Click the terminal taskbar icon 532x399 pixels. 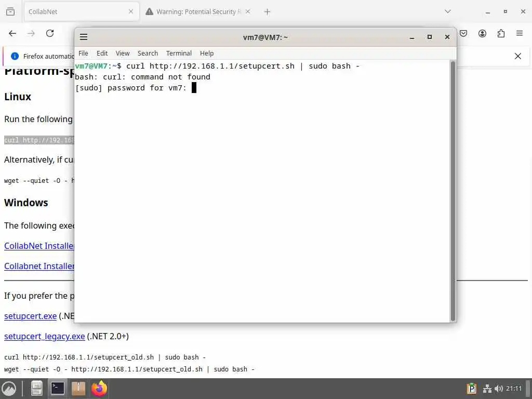pyautogui.click(x=58, y=389)
